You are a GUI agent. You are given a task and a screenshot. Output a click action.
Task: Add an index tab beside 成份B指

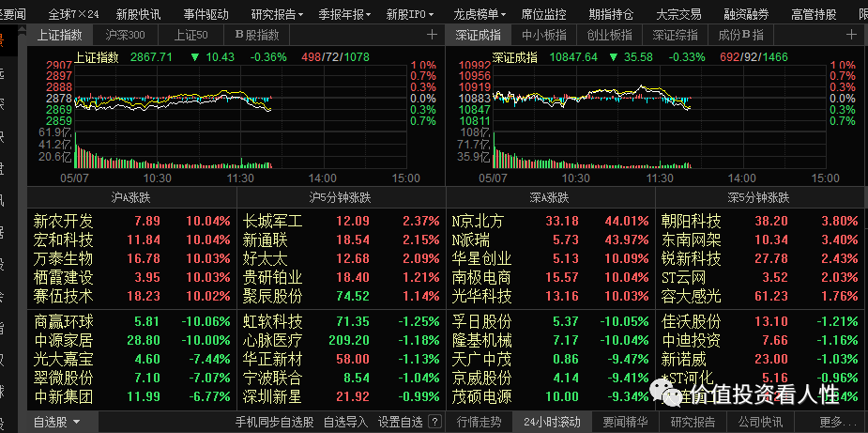(x=851, y=35)
